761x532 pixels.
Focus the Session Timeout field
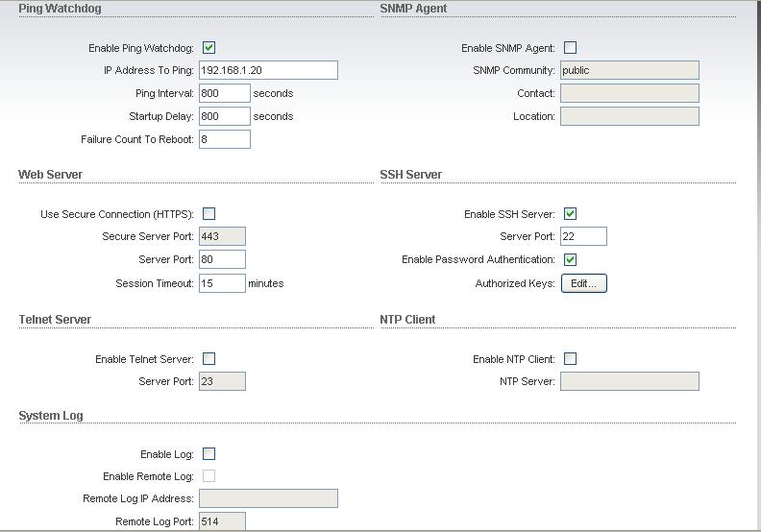pos(222,283)
